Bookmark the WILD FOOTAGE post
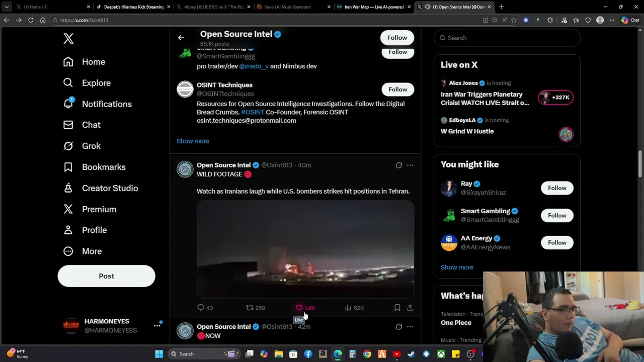The image size is (644, 362). pos(397,308)
